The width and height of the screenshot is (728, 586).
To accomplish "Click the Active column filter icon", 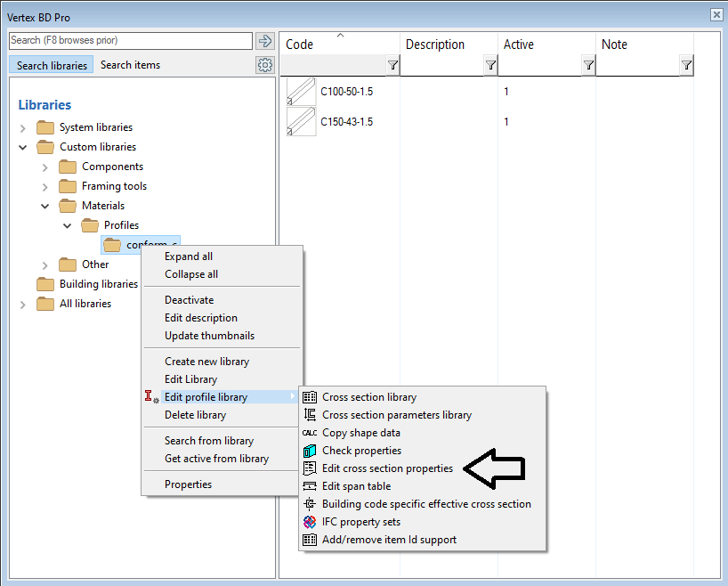I will [588, 66].
